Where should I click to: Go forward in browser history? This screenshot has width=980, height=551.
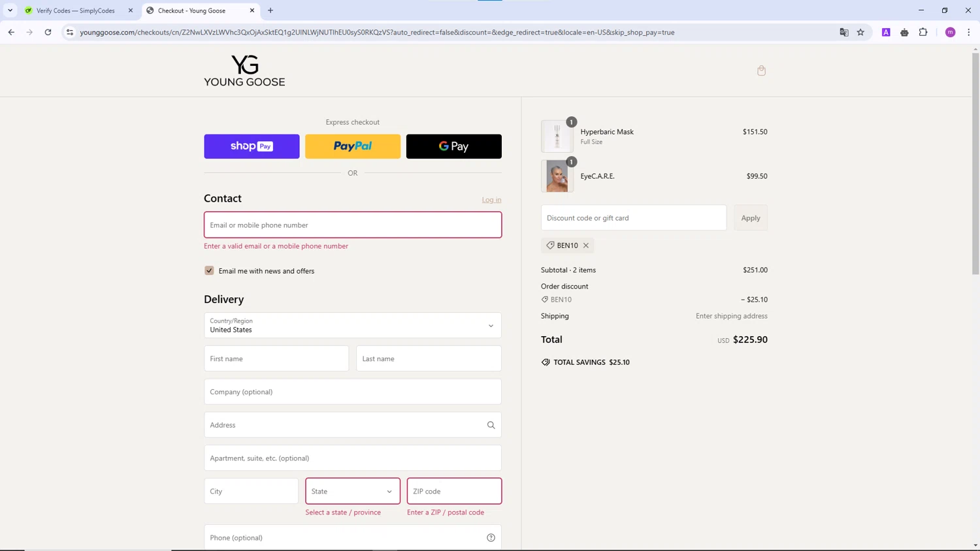pos(29,32)
